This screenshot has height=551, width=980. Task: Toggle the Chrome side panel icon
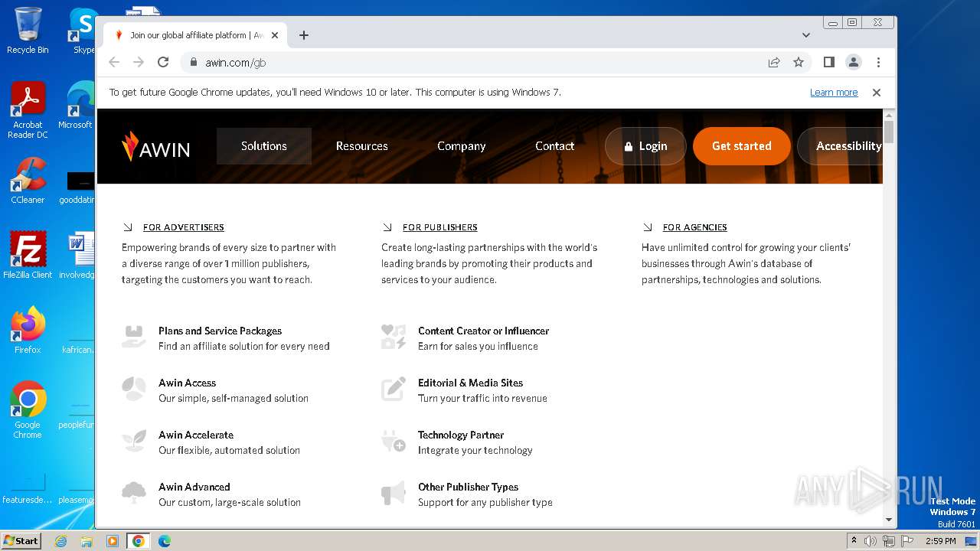click(828, 63)
